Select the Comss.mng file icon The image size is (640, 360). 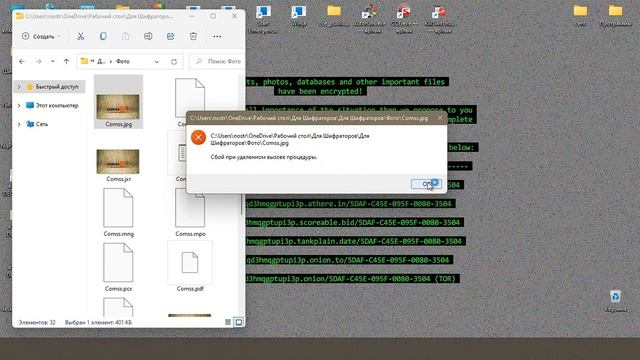118,208
